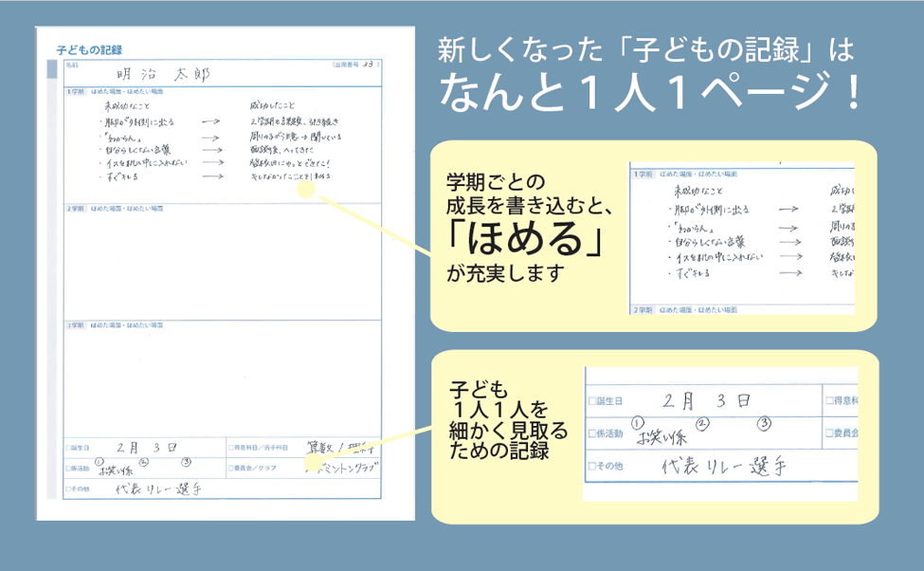
Task: Tick the cropped 委員会 checkbox in the enlarged callout
Action: tap(829, 433)
